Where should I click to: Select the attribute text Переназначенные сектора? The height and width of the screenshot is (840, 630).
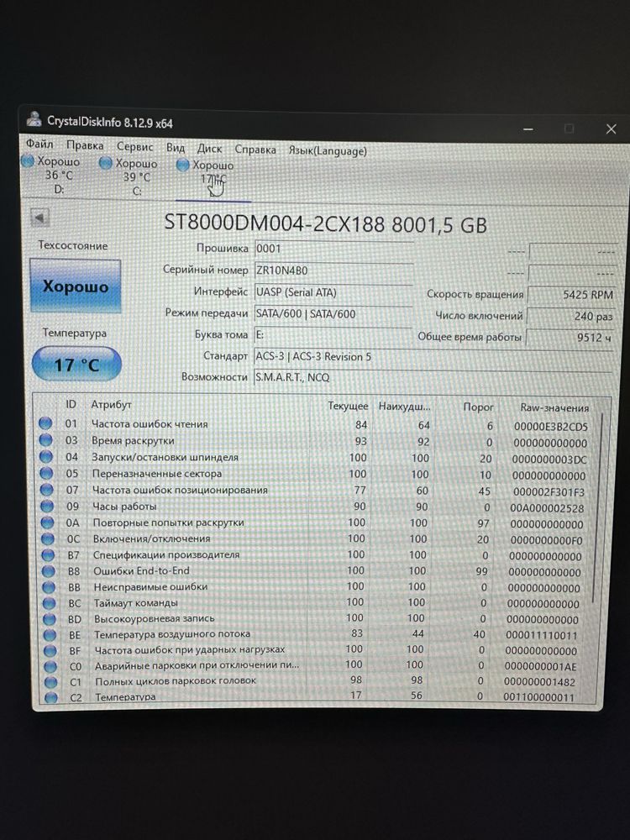coord(156,474)
